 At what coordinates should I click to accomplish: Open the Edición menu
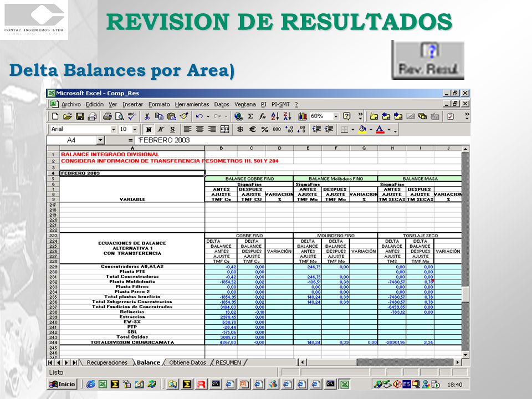pyautogui.click(x=95, y=105)
